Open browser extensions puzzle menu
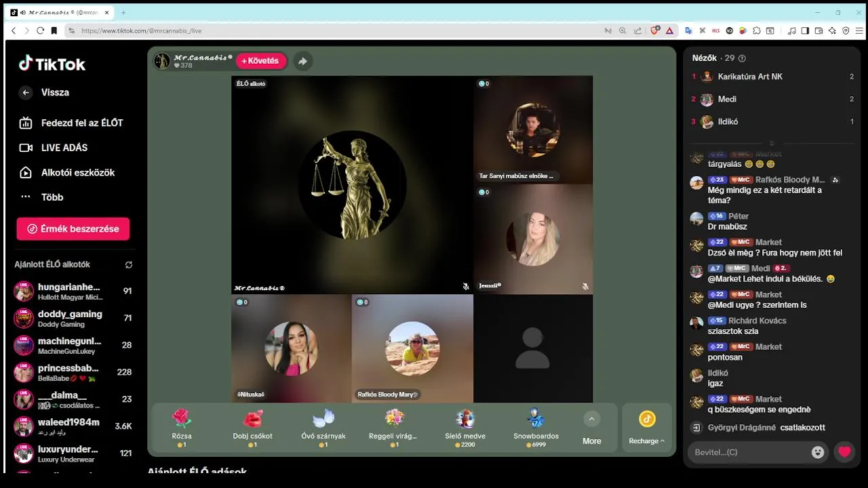The image size is (868, 488). click(x=757, y=30)
